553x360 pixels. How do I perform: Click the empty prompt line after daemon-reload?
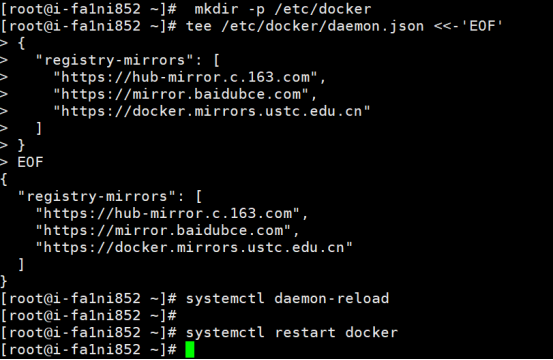(89, 316)
